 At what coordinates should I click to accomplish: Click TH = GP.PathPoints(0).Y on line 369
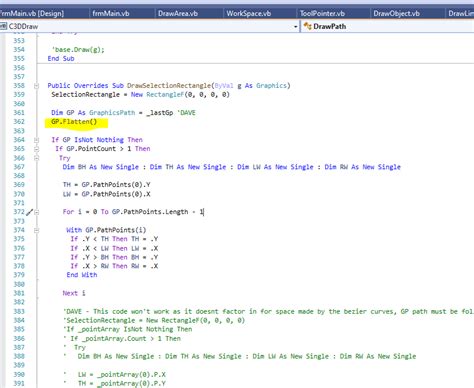pyautogui.click(x=107, y=185)
